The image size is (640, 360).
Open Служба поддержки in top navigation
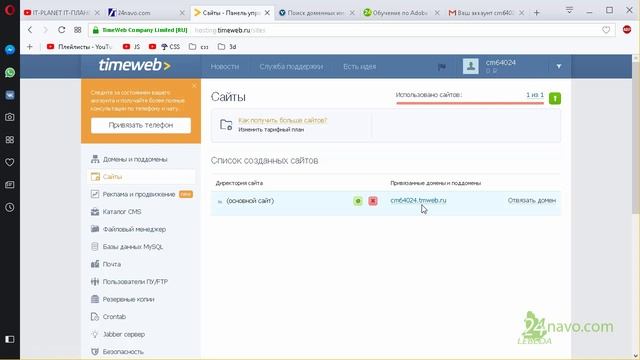coord(291,67)
